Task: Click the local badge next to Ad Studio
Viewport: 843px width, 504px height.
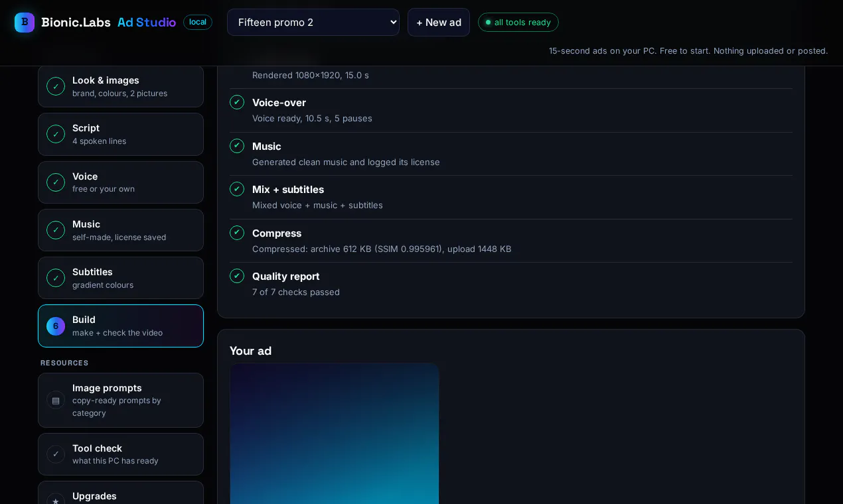Action: tap(198, 22)
